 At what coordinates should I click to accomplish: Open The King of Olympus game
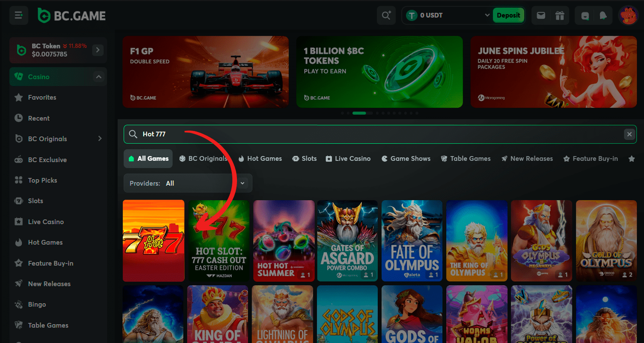[477, 241]
